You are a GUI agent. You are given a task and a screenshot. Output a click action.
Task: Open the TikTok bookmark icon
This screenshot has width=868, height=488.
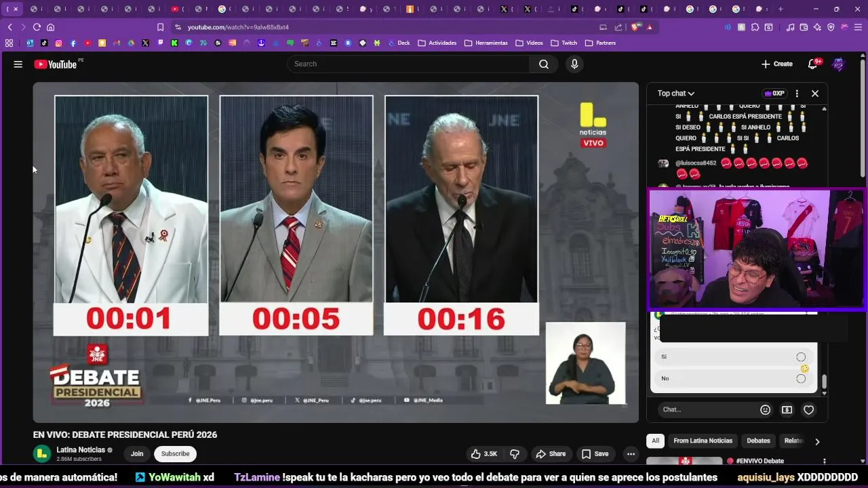(44, 43)
